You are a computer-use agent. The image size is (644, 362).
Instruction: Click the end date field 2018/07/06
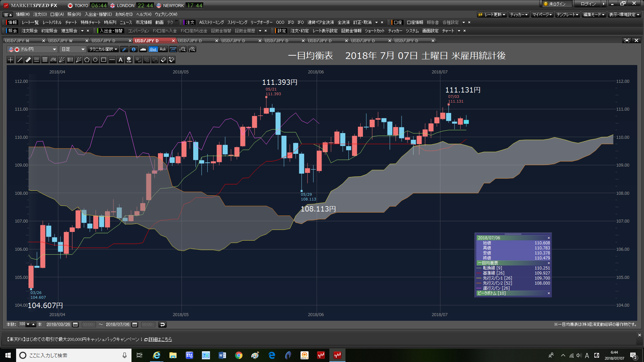(x=118, y=324)
